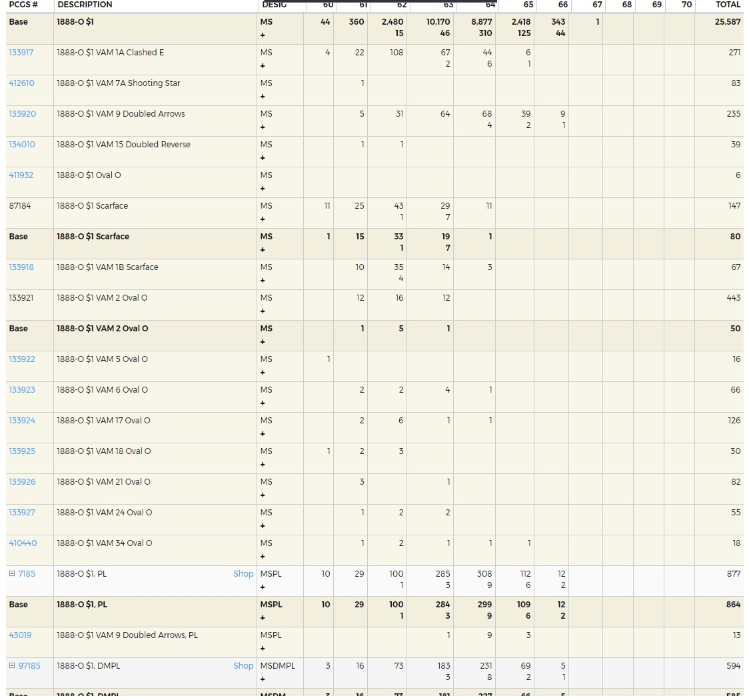Screen dimensions: 749x700
Task: Select the 2,418 value in 1888-O $1 row
Action: [520, 22]
